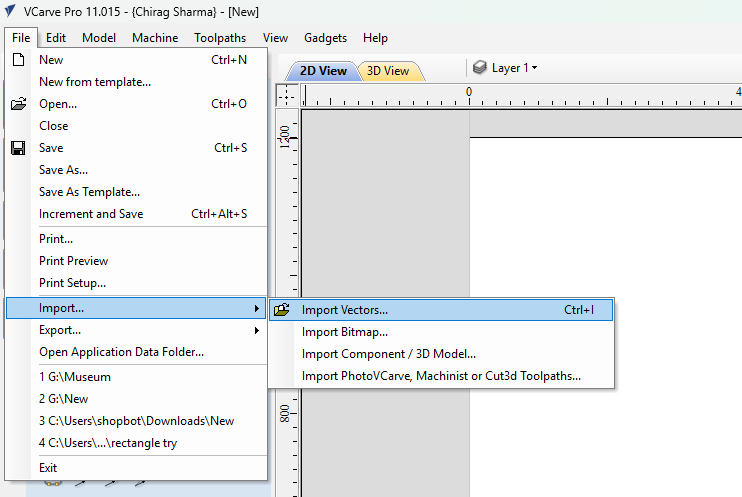Choose Import PhotoVCarve, Machinist or Cut3d Toolpaths...
Viewport: 742px width, 497px height.
(x=441, y=376)
